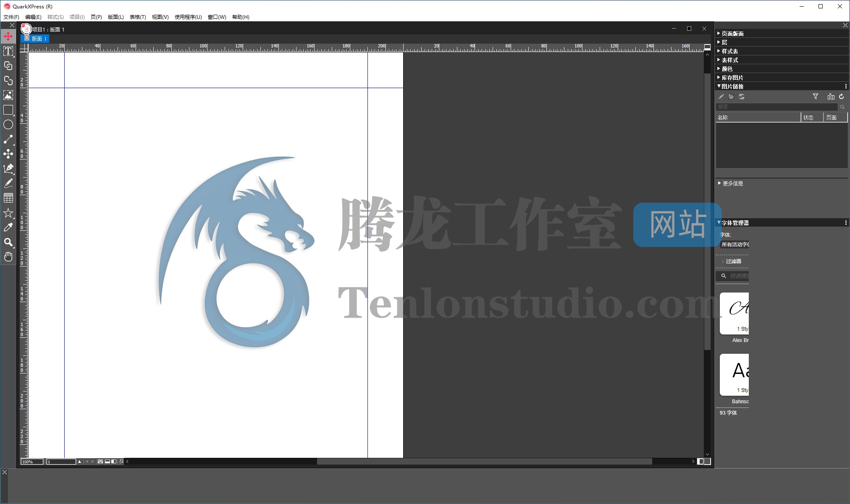Select the Oval Box tool
Image resolution: width=850 pixels, height=504 pixels.
[8, 125]
